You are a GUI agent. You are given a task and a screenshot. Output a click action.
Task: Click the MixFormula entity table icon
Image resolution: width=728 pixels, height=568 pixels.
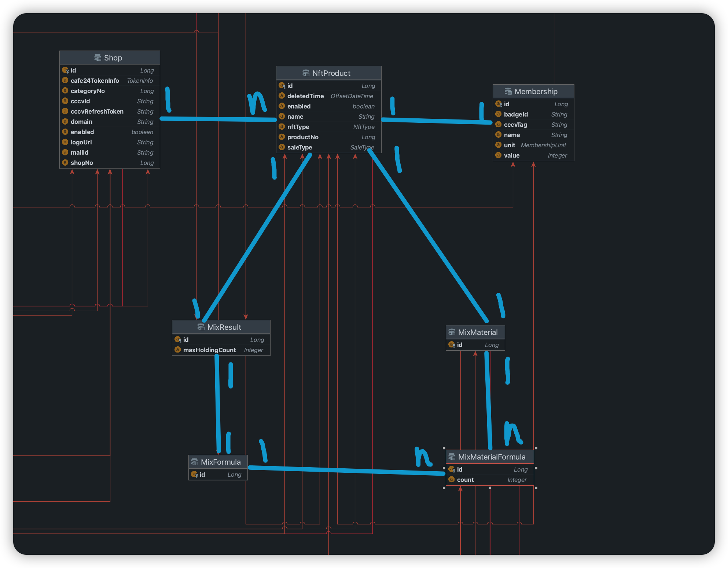194,462
